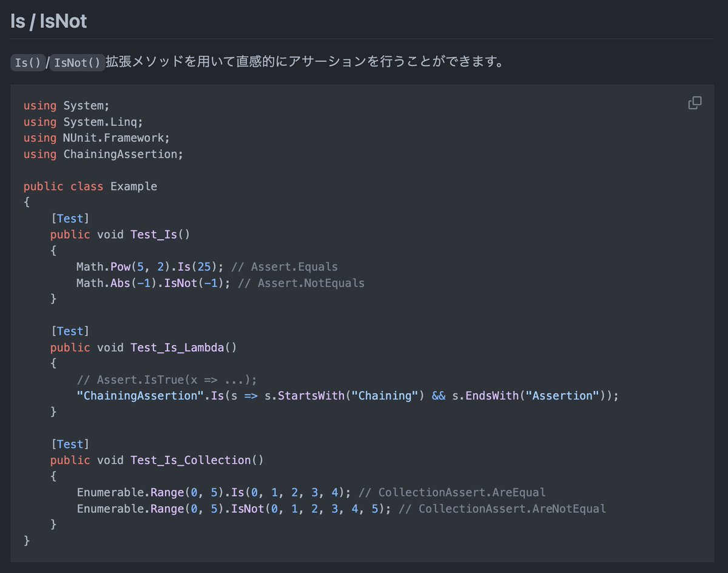This screenshot has height=573, width=728.
Task: Click the method name "Test_Is()"
Action: pyautogui.click(x=160, y=235)
